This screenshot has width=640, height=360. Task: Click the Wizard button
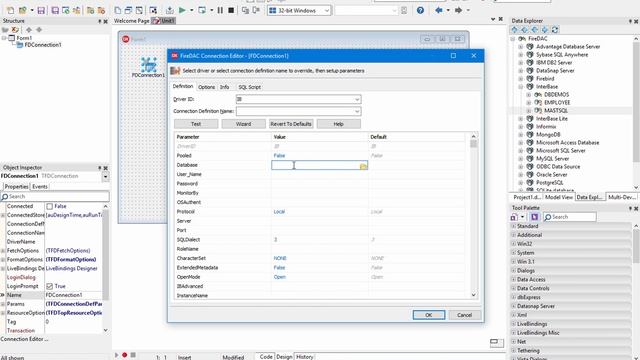[243, 124]
